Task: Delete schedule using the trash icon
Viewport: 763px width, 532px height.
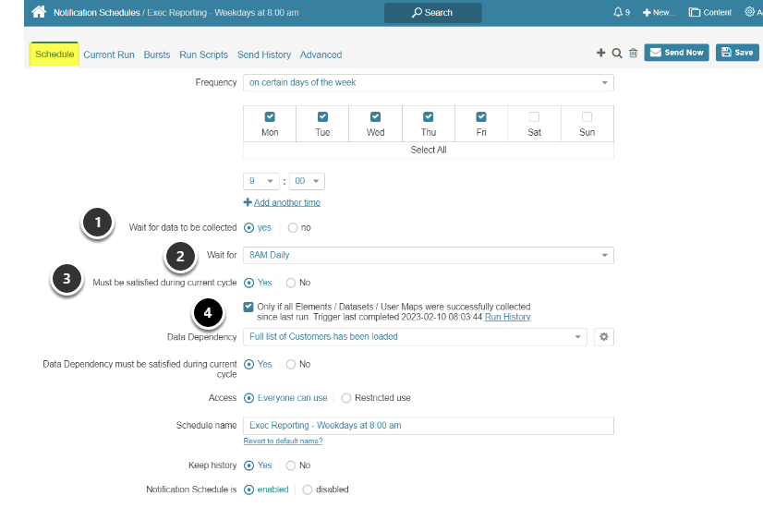Action: click(x=633, y=53)
